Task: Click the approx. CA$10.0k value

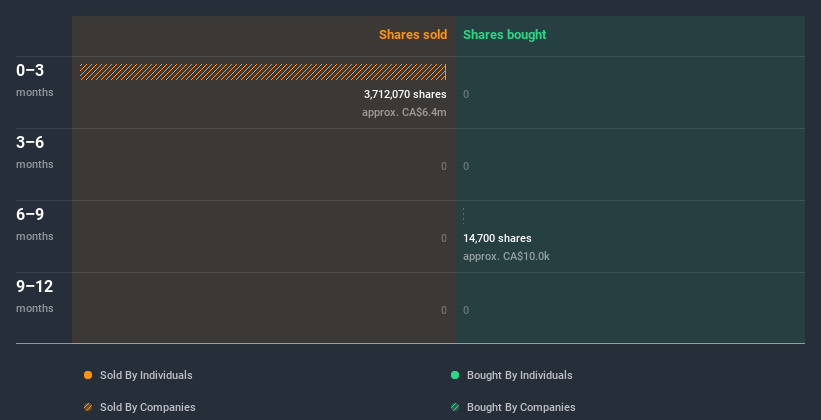Action: click(x=506, y=257)
